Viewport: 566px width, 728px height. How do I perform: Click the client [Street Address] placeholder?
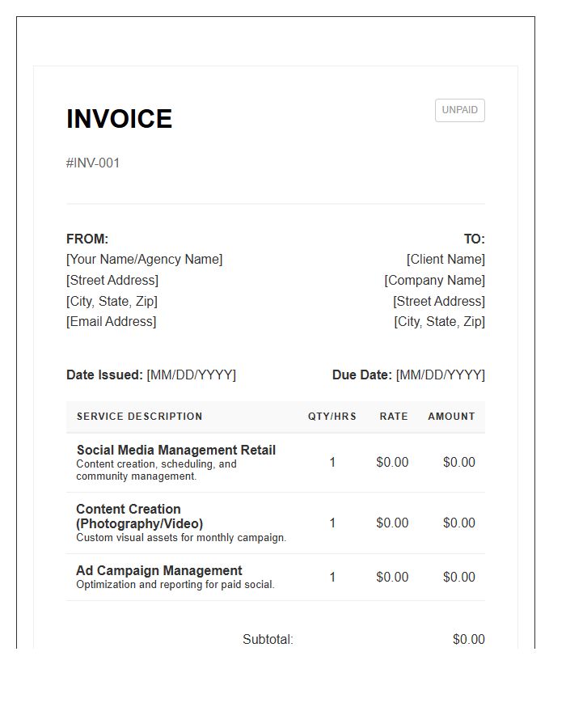pos(439,301)
